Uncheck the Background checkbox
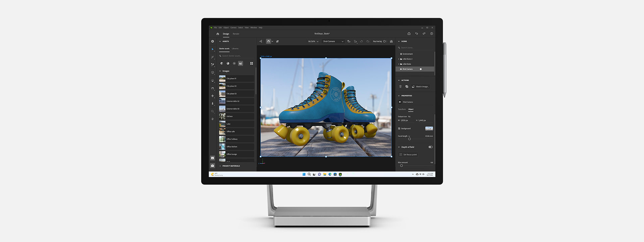The image size is (644, 242). (399, 128)
